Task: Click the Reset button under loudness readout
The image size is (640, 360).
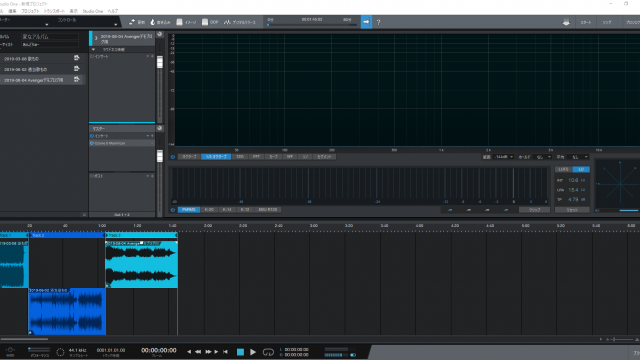Action: [x=572, y=210]
